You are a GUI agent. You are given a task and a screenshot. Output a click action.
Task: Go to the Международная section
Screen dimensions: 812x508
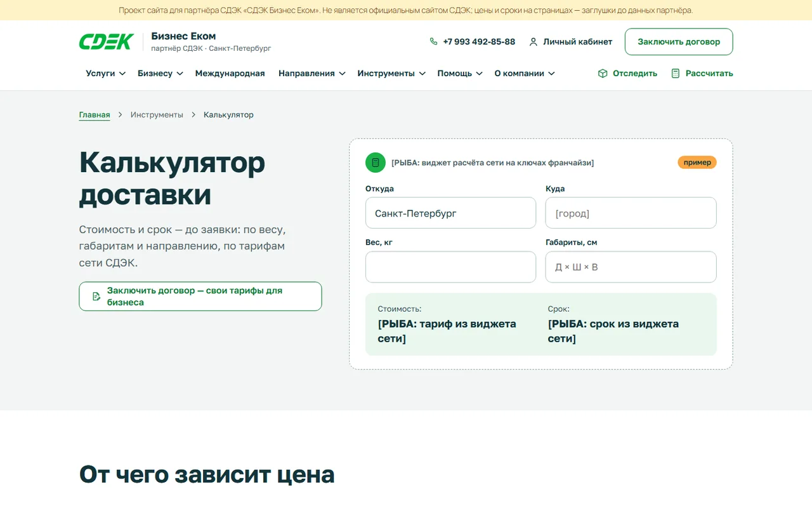point(230,74)
